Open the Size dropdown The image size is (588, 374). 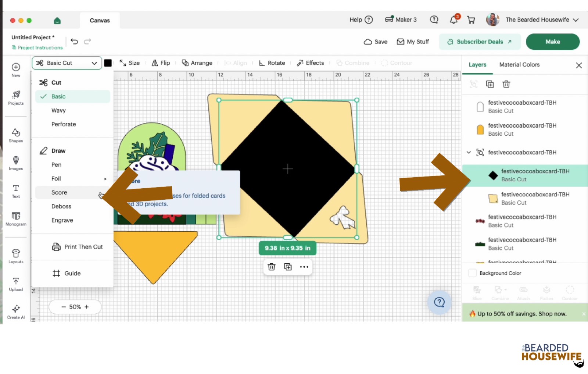point(129,63)
